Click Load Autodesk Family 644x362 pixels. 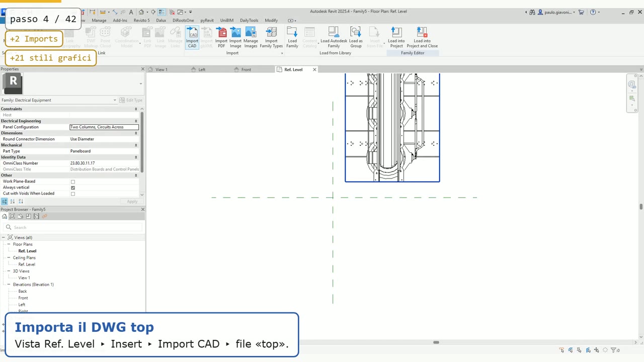point(334,38)
